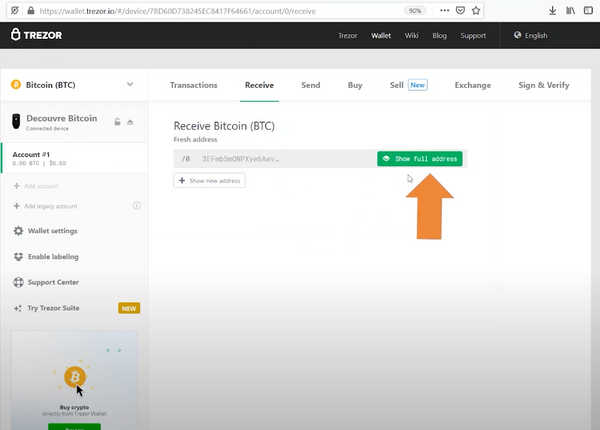Open Wallet settings from the sidebar

pos(52,231)
